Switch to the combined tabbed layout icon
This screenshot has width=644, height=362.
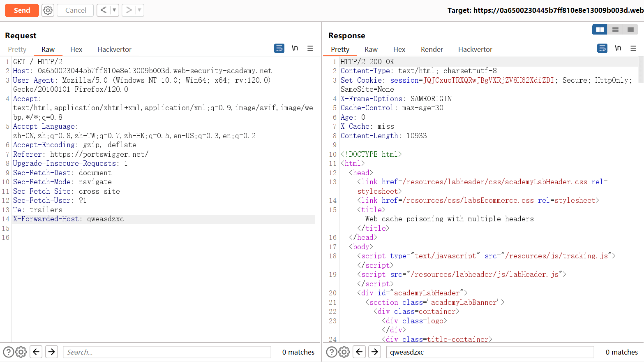point(630,30)
